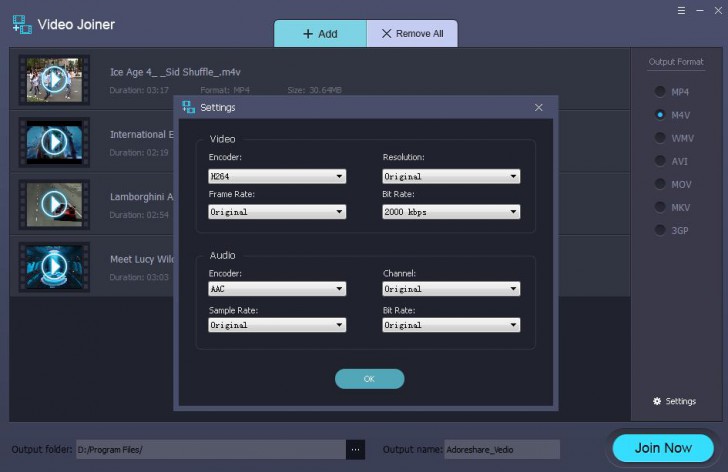The height and width of the screenshot is (472, 728).
Task: Open Audio Sample Rate dropdown
Action: point(277,325)
